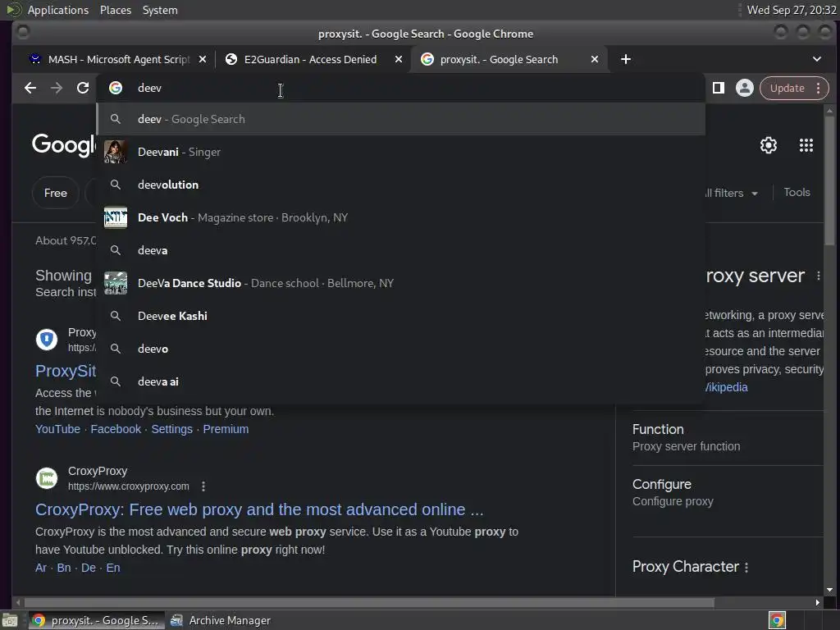840x630 pixels.
Task: Select the deevolution suggestion
Action: [x=400, y=185]
